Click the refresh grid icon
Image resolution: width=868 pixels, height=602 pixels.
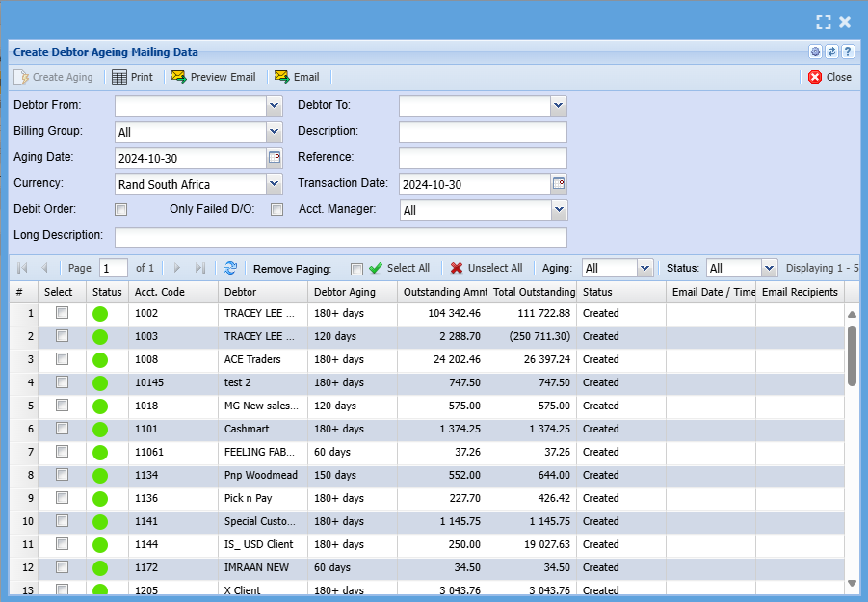pos(230,268)
